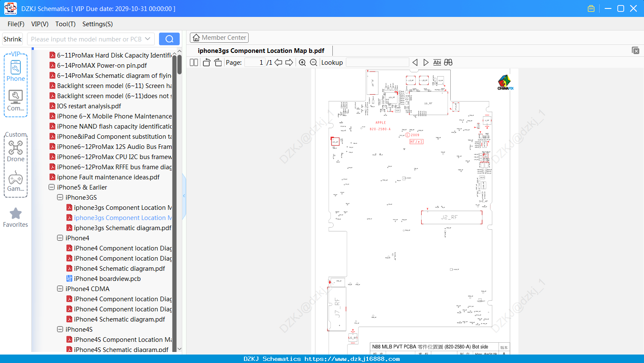Open IOS restart analysis.pdf
Screen dimensions: 644x363
tap(89, 106)
